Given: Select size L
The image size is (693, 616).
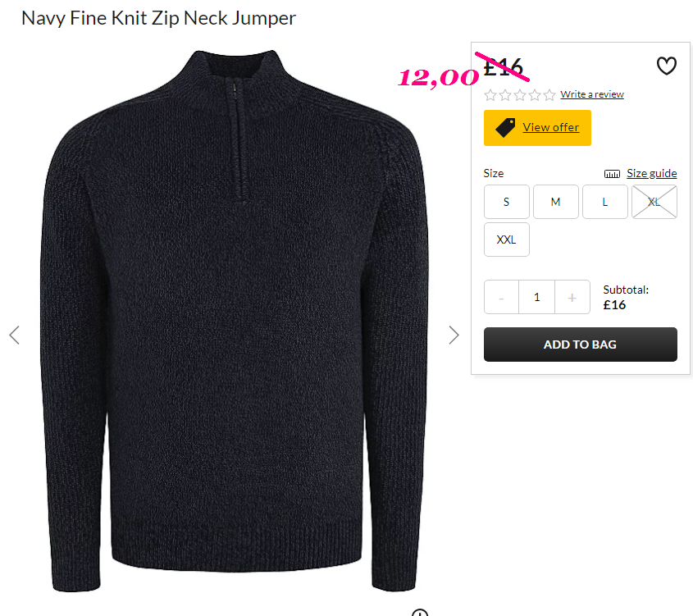Looking at the screenshot, I should pyautogui.click(x=605, y=202).
